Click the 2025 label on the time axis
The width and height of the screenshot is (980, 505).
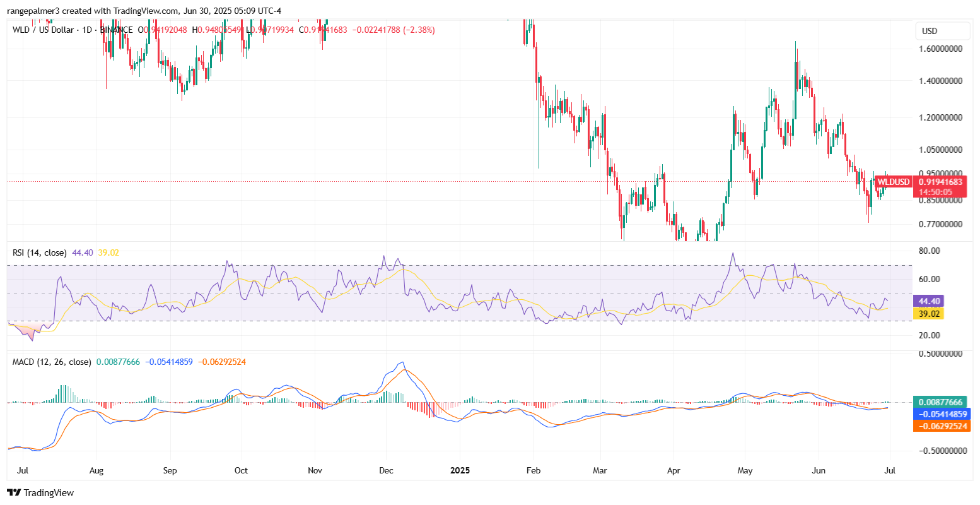pyautogui.click(x=460, y=470)
